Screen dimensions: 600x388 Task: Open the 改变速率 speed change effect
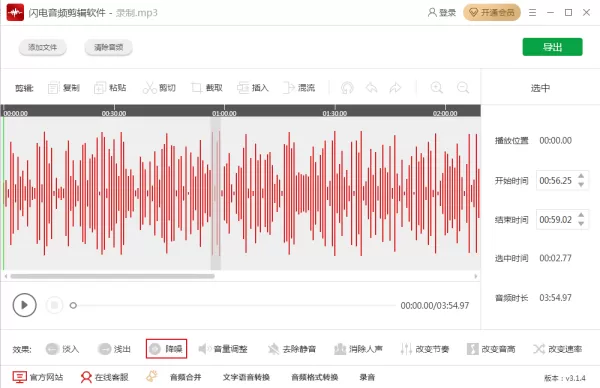tap(558, 349)
